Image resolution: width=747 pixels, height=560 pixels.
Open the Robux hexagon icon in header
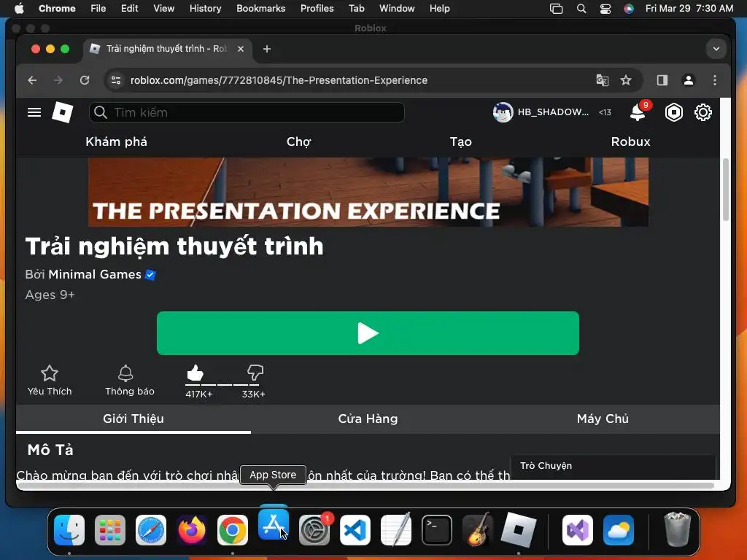click(x=673, y=112)
